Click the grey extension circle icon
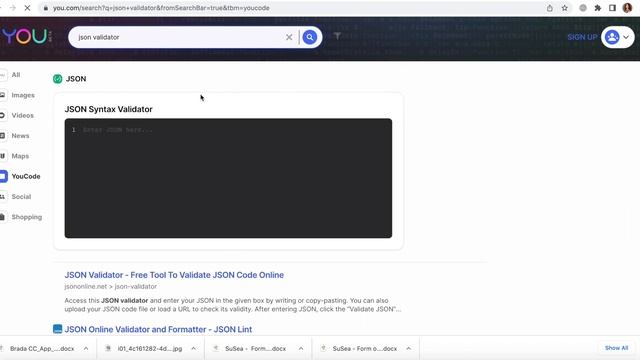640x360 pixels. click(583, 8)
